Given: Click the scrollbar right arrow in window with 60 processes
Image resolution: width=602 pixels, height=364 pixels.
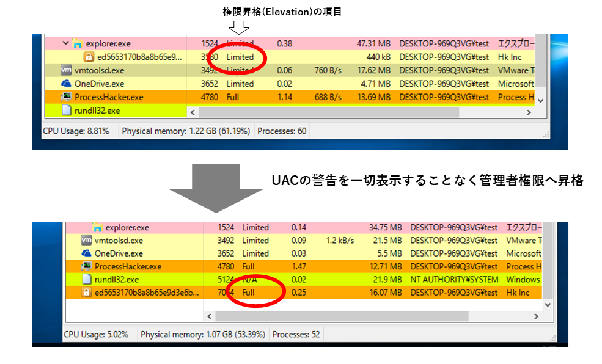Looking at the screenshot, I should click(x=529, y=112).
